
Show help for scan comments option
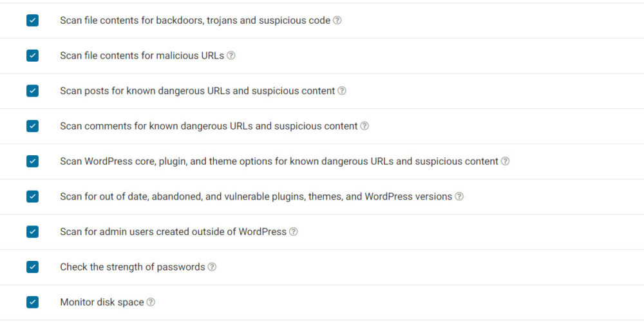click(x=365, y=126)
